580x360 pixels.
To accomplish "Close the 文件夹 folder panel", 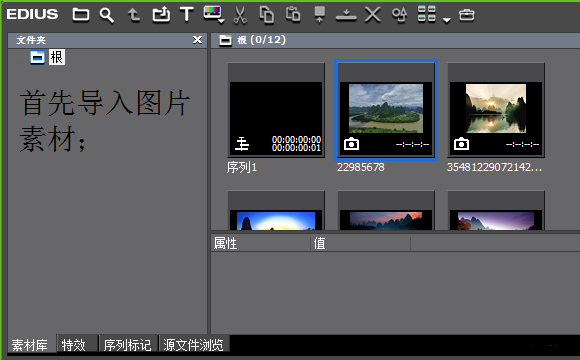I will [198, 40].
